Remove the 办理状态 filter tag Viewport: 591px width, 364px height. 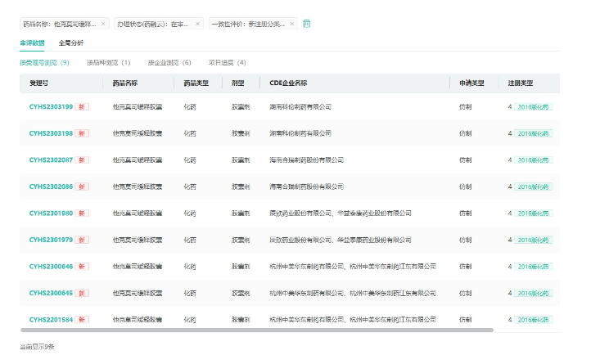coord(198,24)
